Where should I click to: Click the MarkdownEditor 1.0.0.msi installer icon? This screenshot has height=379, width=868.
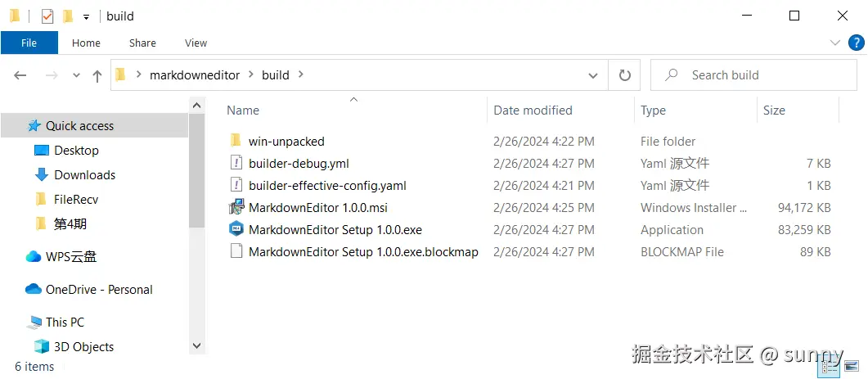pos(236,207)
